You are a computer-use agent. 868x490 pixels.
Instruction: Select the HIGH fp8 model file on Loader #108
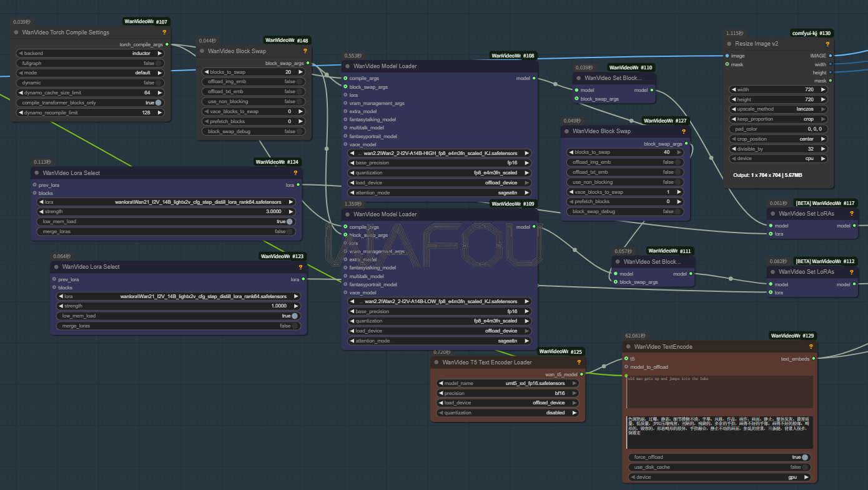point(440,152)
